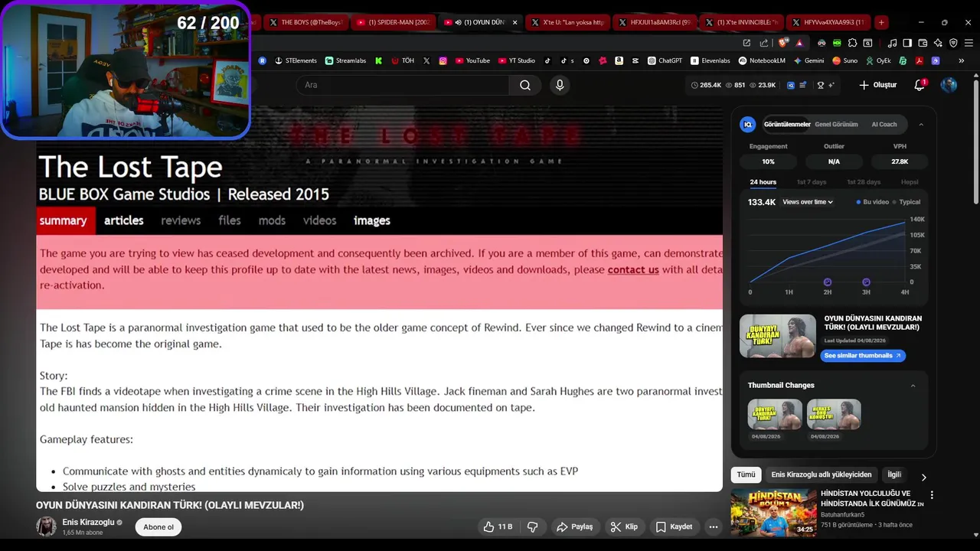
Task: Open options menu for Hindistan Yolculuğu video
Action: [932, 495]
